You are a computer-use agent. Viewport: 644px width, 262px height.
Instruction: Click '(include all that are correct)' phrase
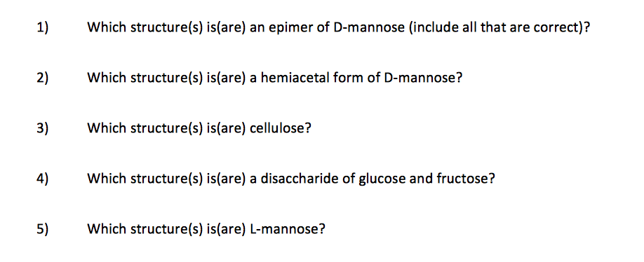(x=499, y=27)
